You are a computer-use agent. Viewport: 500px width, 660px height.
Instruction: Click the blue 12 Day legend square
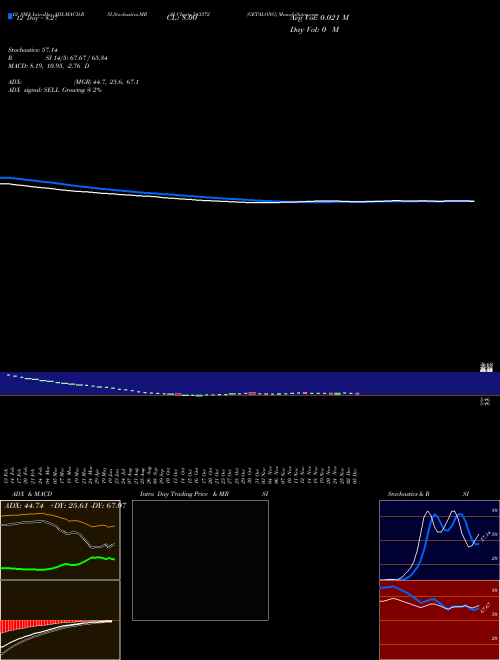tap(10, 16)
